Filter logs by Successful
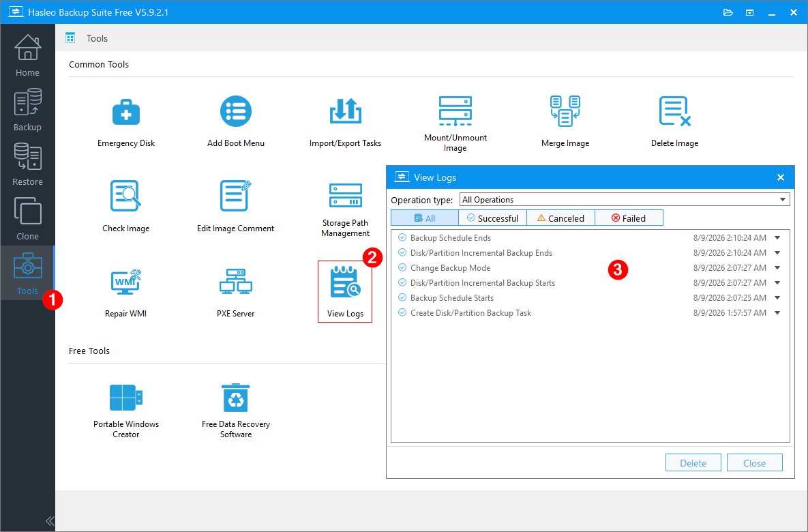 [492, 218]
